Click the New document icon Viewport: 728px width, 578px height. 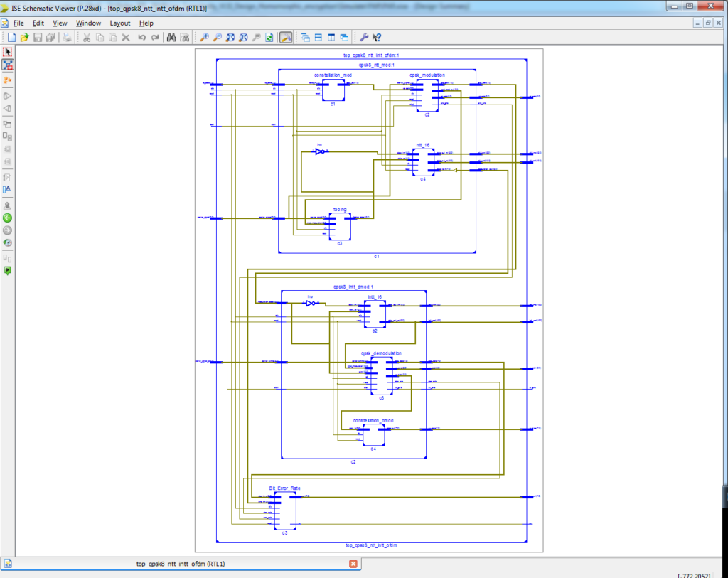click(x=11, y=37)
